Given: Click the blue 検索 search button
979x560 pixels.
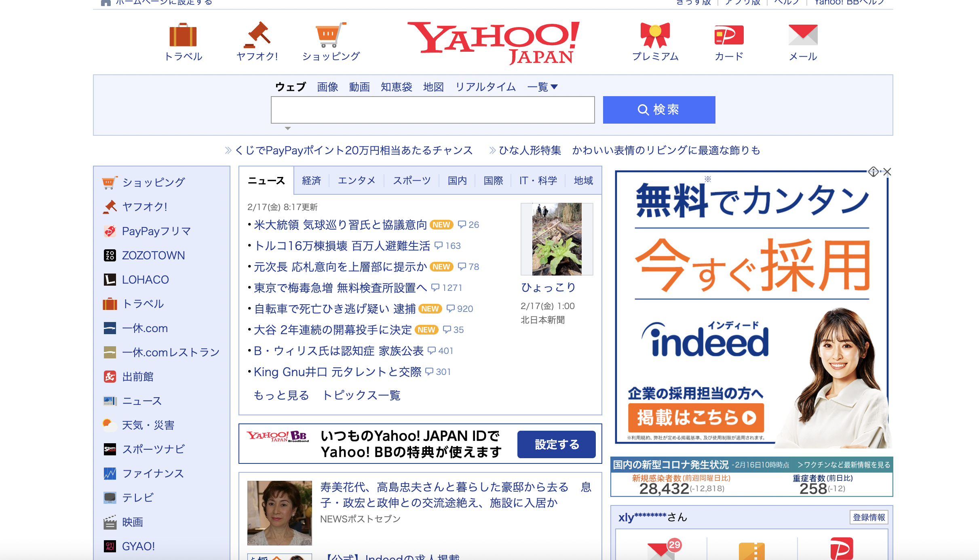Looking at the screenshot, I should click(659, 110).
